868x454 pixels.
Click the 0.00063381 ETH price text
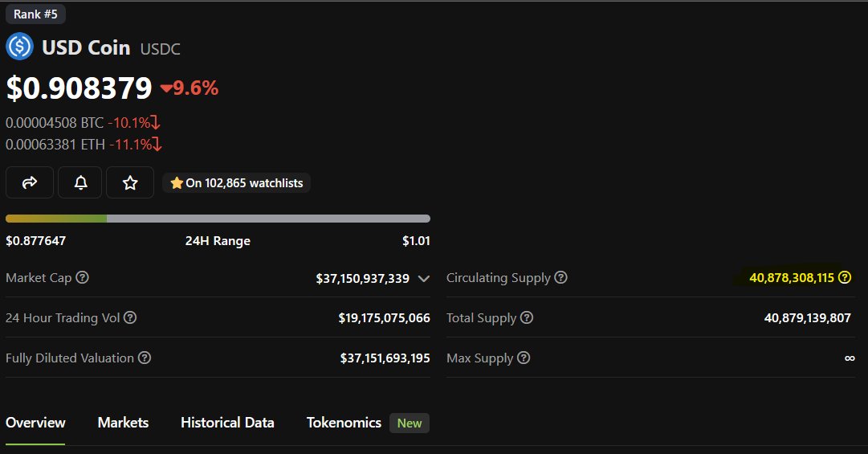[55, 145]
